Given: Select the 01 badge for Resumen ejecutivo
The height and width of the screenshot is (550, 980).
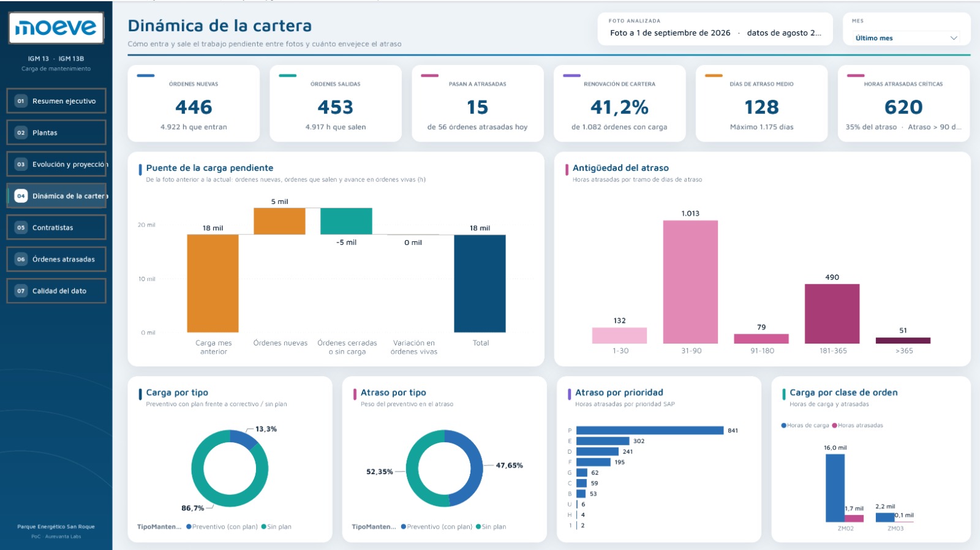Looking at the screenshot, I should [21, 101].
